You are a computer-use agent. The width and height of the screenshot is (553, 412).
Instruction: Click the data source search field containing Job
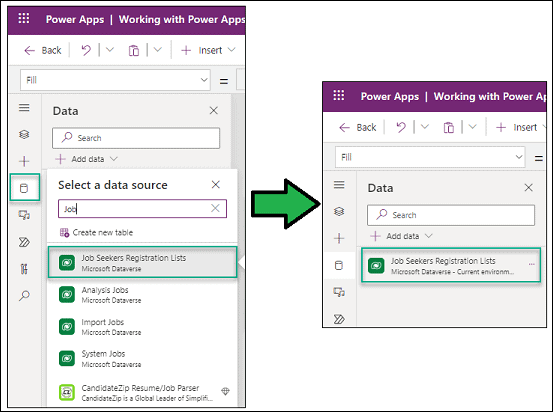[142, 208]
